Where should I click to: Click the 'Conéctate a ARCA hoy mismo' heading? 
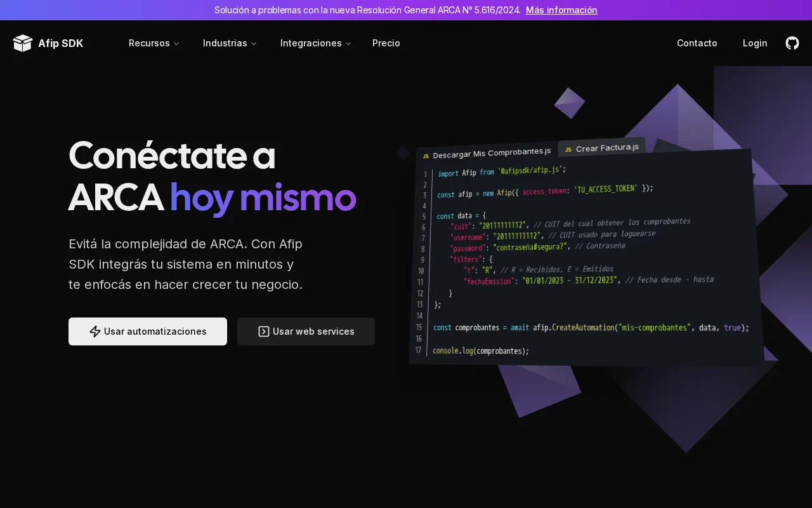coord(212,176)
